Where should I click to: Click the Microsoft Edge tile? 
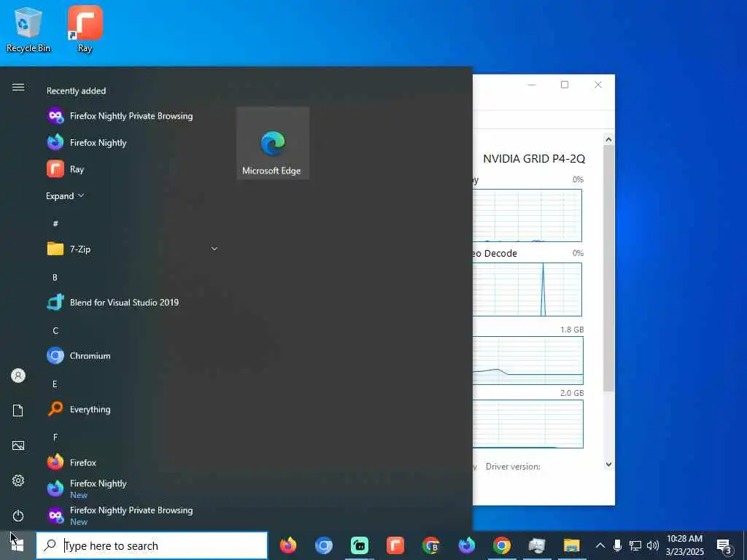click(x=273, y=143)
